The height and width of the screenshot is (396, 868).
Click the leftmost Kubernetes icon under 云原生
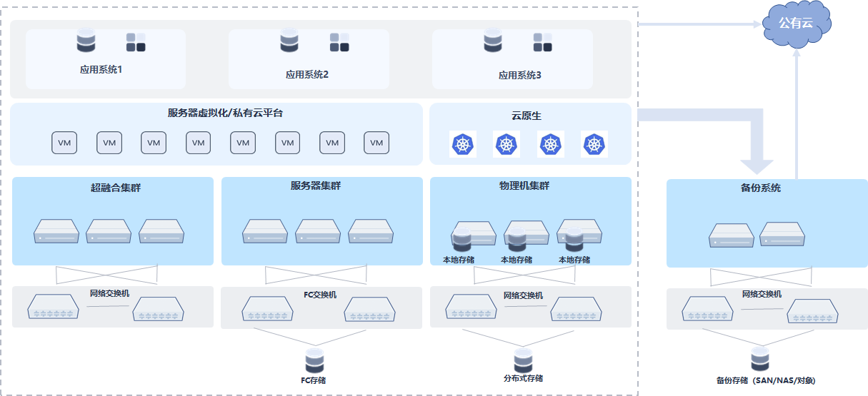[463, 144]
